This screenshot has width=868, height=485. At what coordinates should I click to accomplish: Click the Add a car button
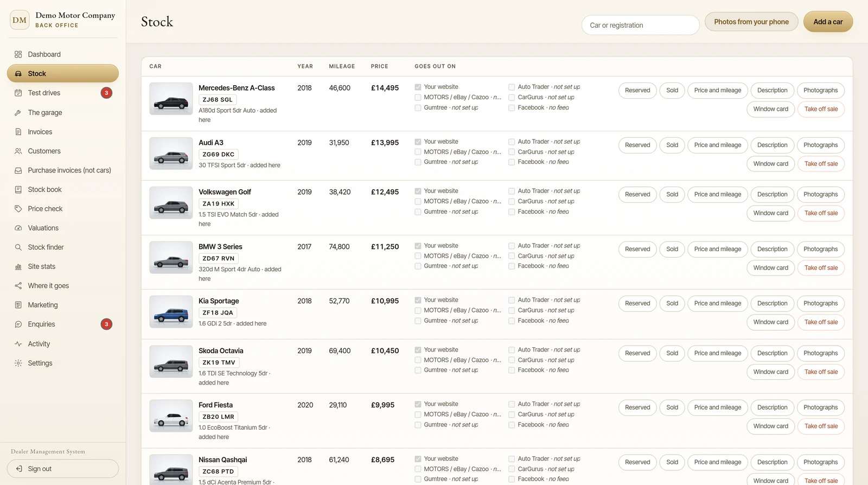click(x=828, y=22)
